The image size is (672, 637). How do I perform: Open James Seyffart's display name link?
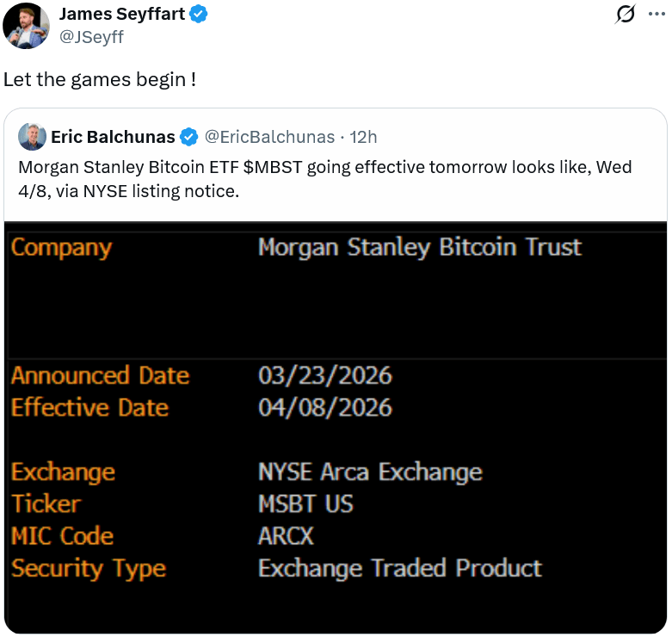[121, 15]
